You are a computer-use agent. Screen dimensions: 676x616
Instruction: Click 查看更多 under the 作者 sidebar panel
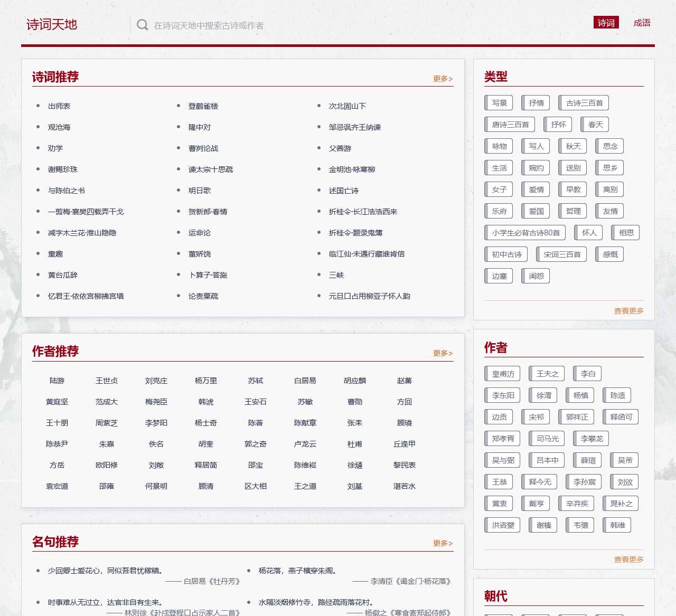coord(628,560)
